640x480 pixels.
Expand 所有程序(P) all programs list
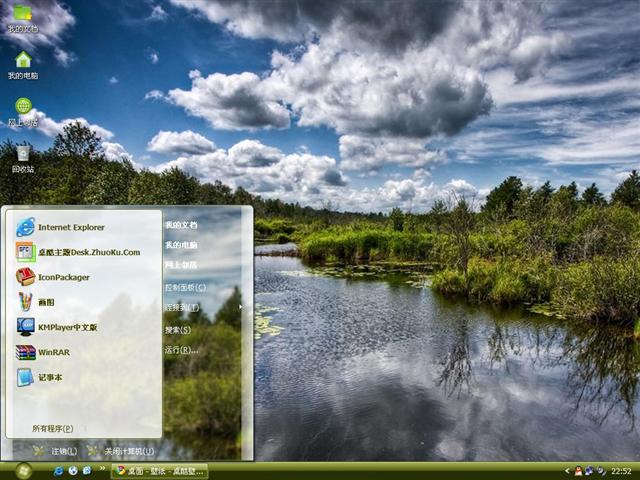pos(53,428)
